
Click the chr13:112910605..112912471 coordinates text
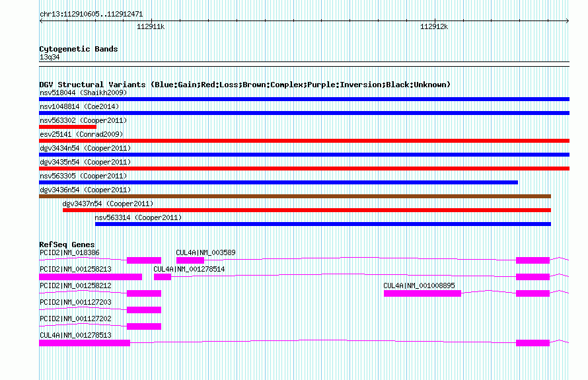[x=91, y=15]
